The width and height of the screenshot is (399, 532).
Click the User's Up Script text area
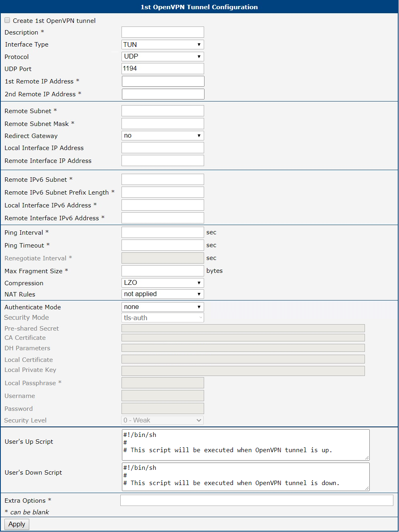coord(246,445)
